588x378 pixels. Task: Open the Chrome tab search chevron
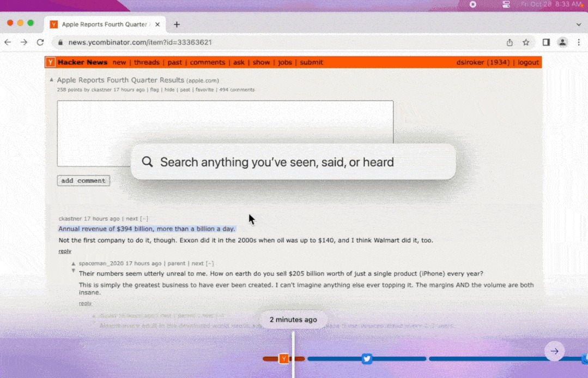coord(579,25)
